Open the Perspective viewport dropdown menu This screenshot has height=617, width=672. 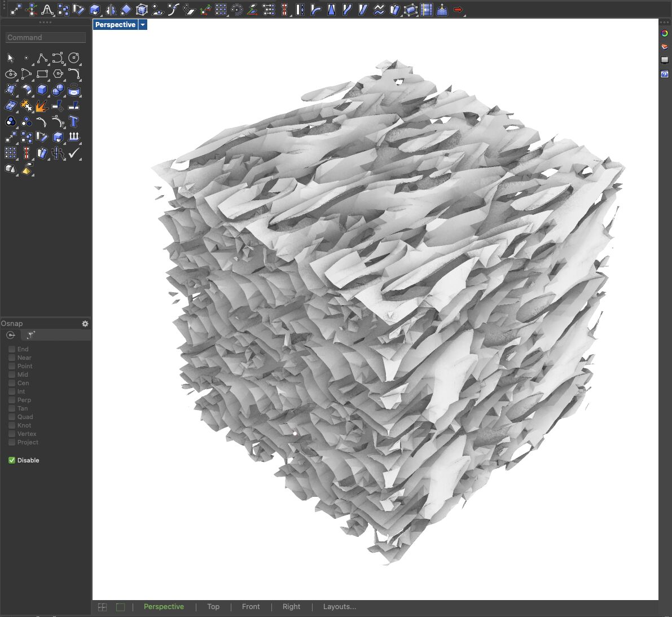click(143, 25)
